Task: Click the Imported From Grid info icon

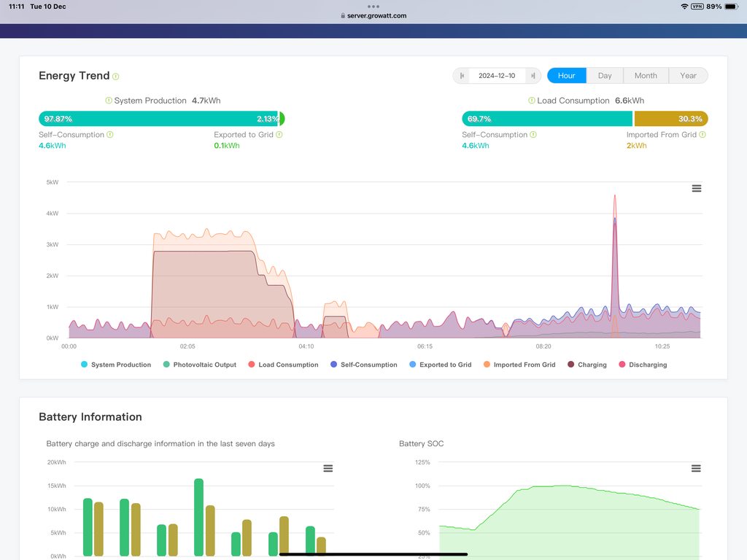Action: point(703,135)
